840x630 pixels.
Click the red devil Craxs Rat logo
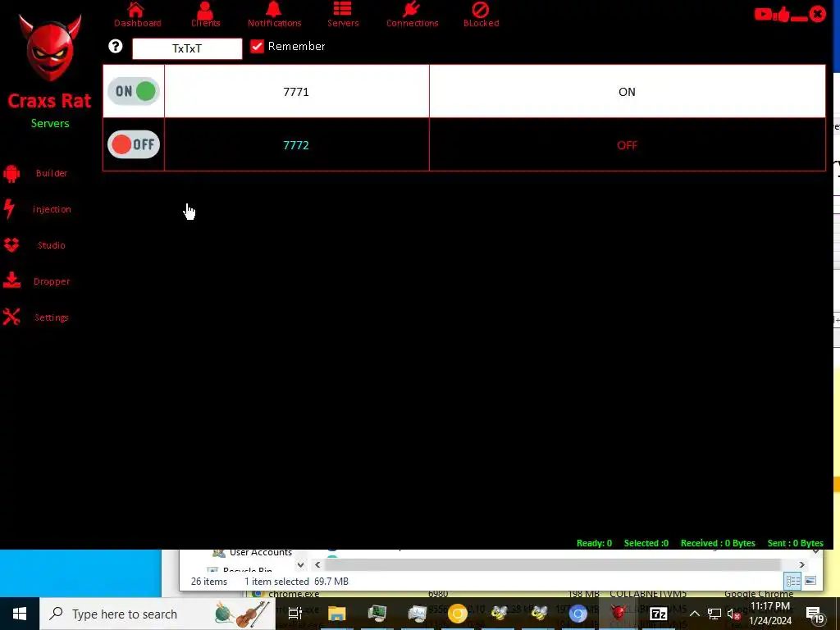[50, 47]
